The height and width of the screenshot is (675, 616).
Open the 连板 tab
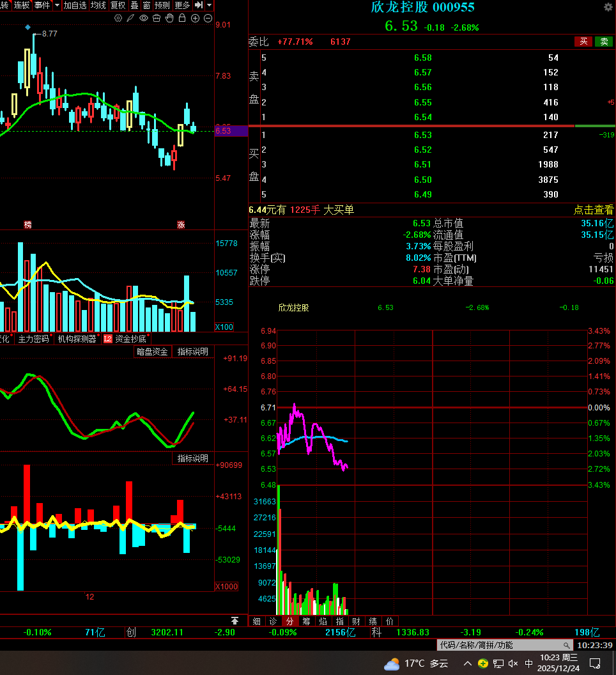click(22, 5)
